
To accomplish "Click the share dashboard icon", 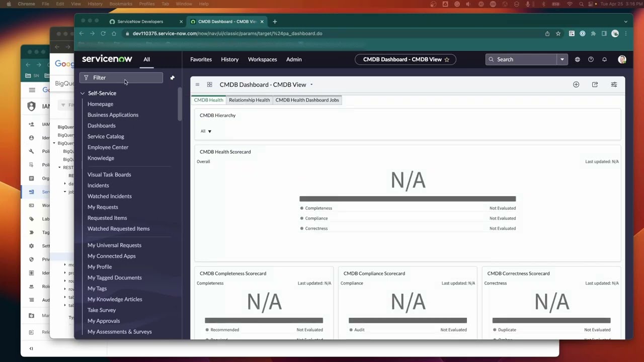I will click(595, 84).
